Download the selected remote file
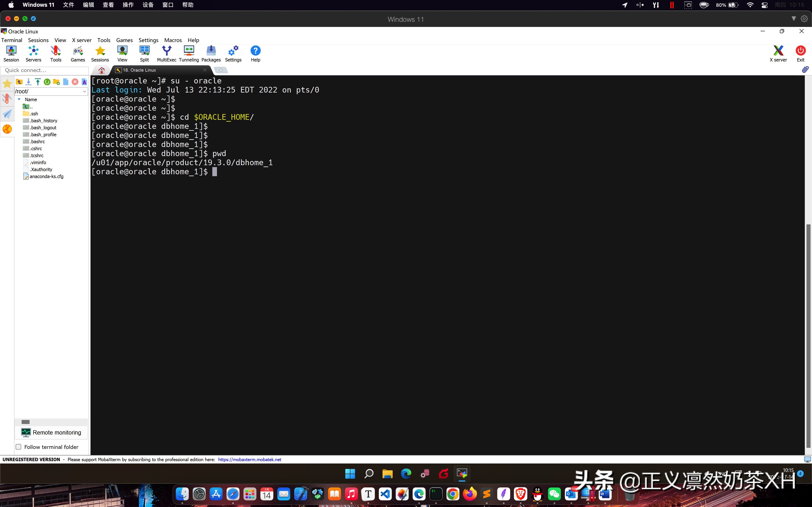 point(29,82)
